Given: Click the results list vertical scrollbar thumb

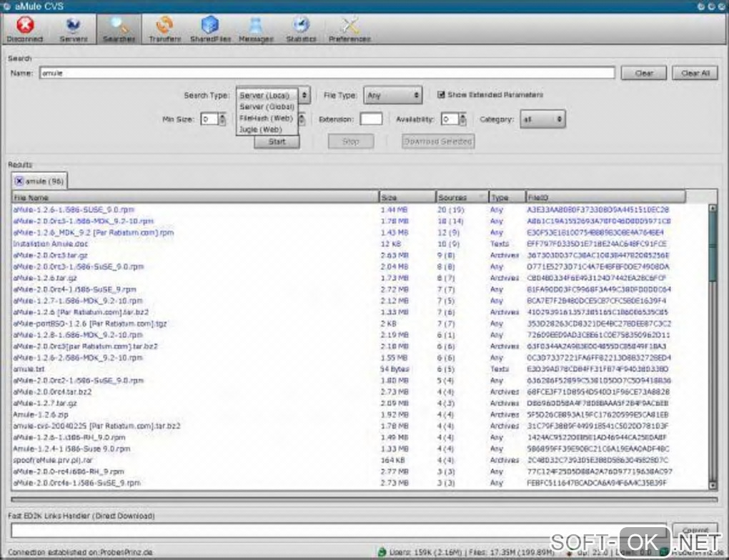Looking at the screenshot, I should [713, 246].
